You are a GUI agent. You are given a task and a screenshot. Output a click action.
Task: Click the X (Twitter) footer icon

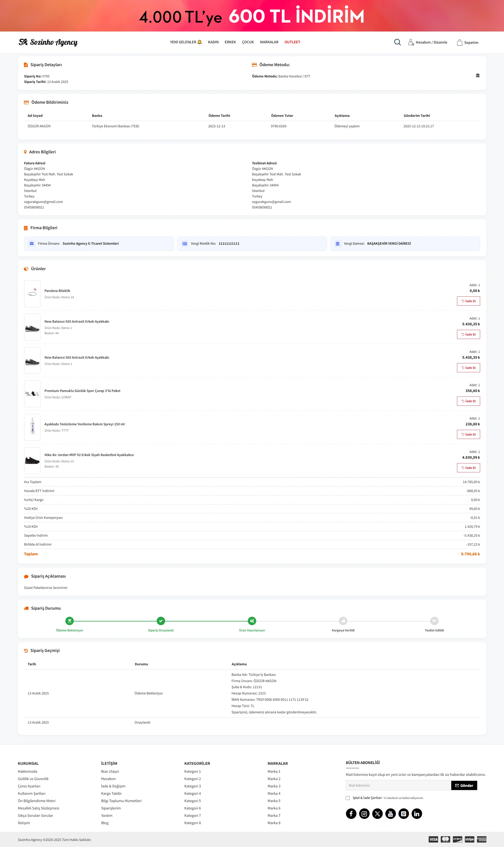(x=377, y=813)
